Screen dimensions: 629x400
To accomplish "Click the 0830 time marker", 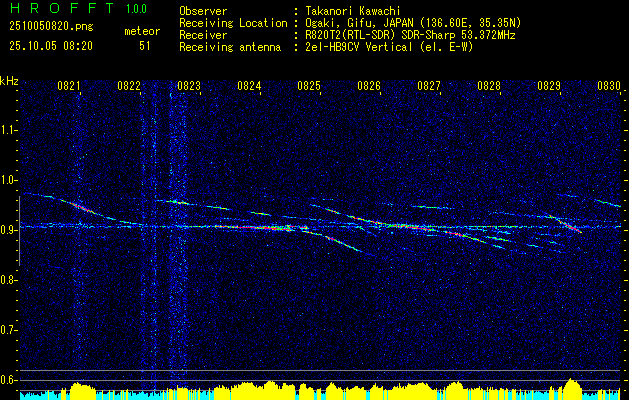I will [609, 85].
